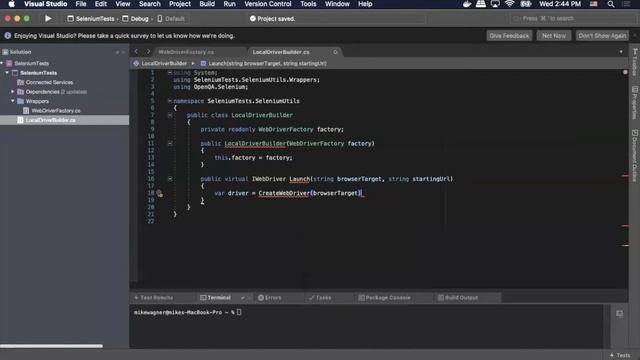
Task: Collapse the SeleniumTests project node
Action: [7, 73]
